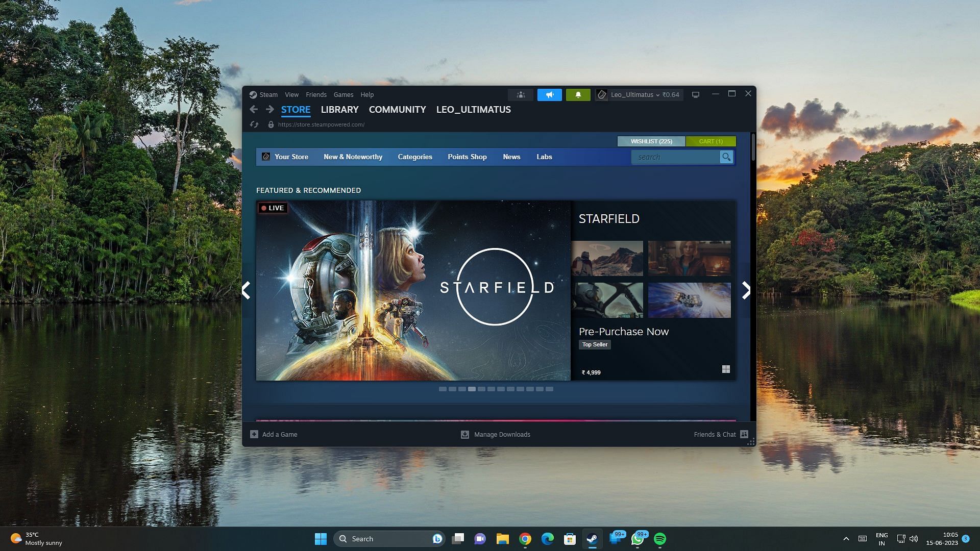Click the Steam back navigation arrow
Image resolution: width=980 pixels, height=551 pixels.
[x=254, y=109]
